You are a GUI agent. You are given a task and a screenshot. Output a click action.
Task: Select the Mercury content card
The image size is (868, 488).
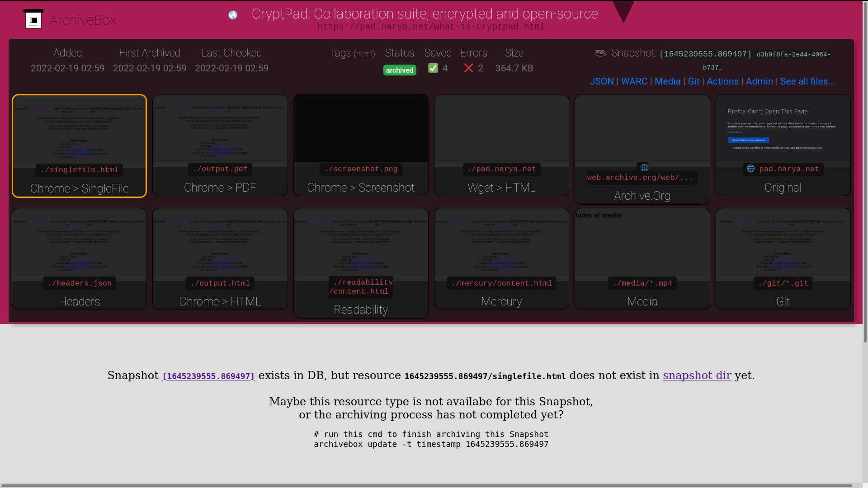pyautogui.click(x=501, y=301)
